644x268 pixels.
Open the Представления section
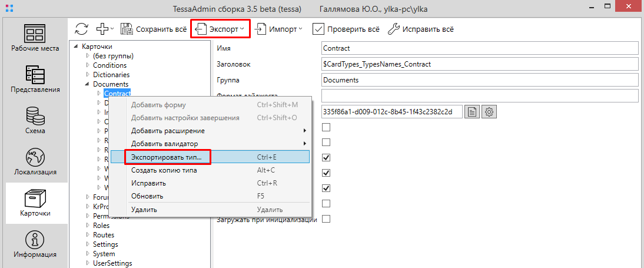tap(35, 80)
